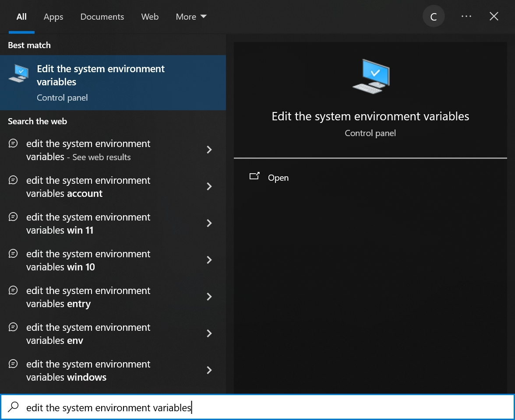
Task: Select the Web search tab
Action: [x=149, y=17]
